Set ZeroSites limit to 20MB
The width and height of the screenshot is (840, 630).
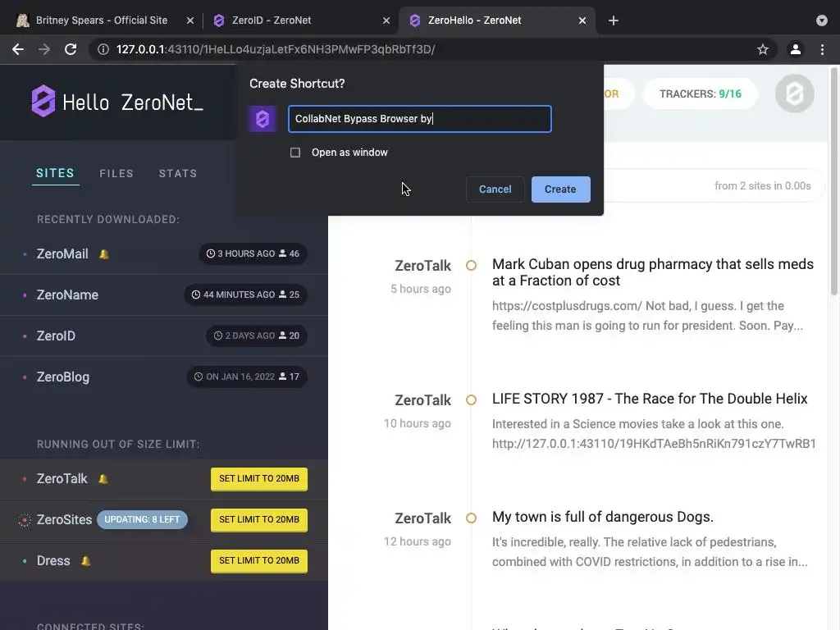pyautogui.click(x=259, y=519)
